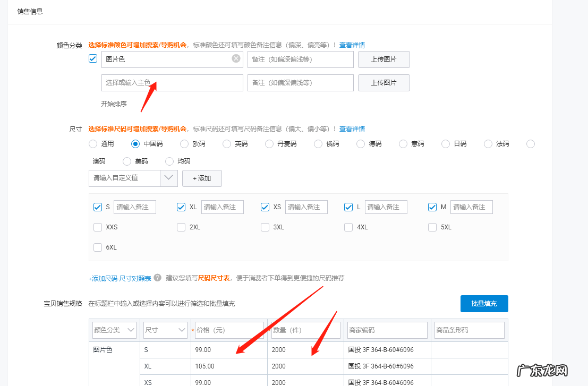This screenshot has width=588, height=386.
Task: Check the XXS size checkbox
Action: click(98, 227)
